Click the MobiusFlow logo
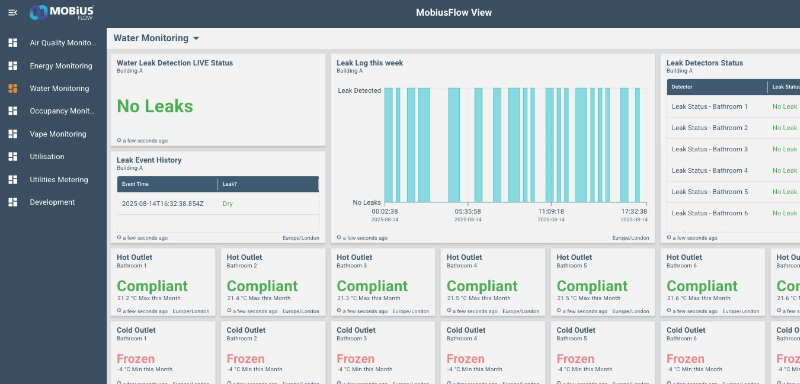This screenshot has height=384, width=800. click(62, 12)
